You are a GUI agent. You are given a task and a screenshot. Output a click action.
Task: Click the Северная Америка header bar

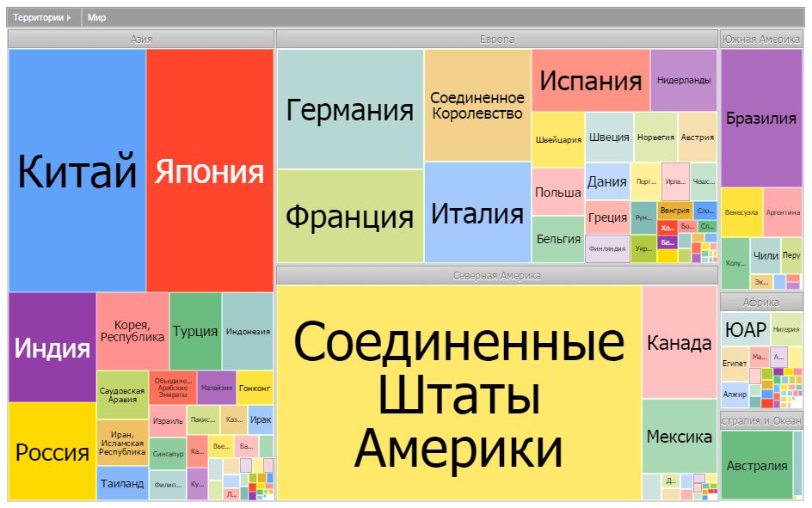[x=496, y=276]
